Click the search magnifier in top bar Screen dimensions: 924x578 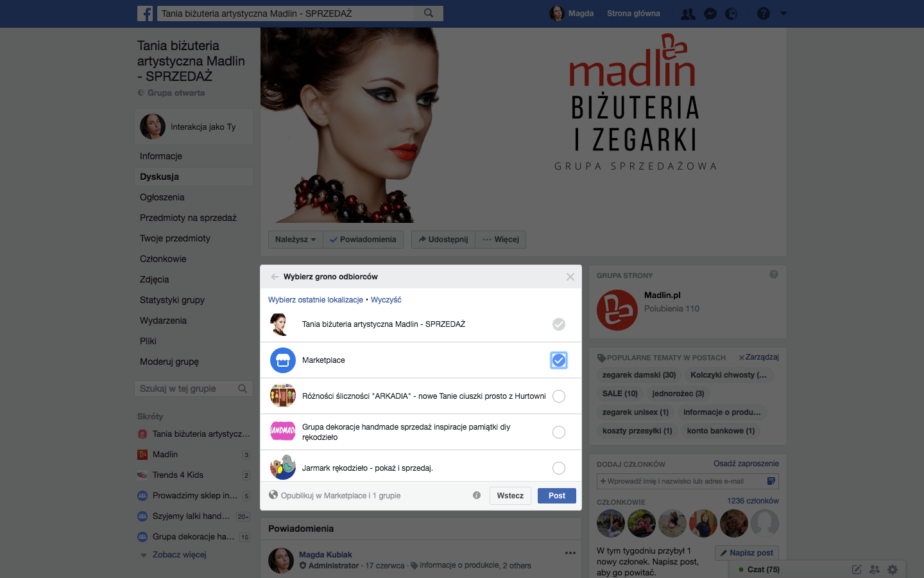(x=429, y=13)
